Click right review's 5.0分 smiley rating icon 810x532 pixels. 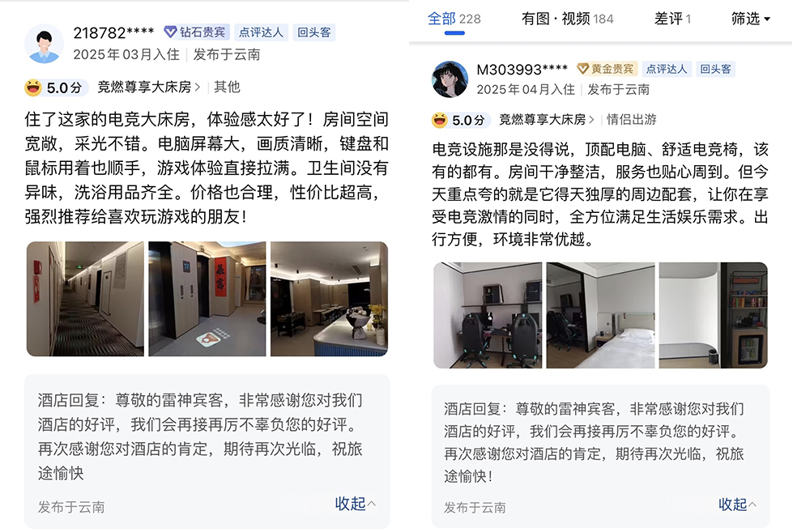(x=440, y=120)
